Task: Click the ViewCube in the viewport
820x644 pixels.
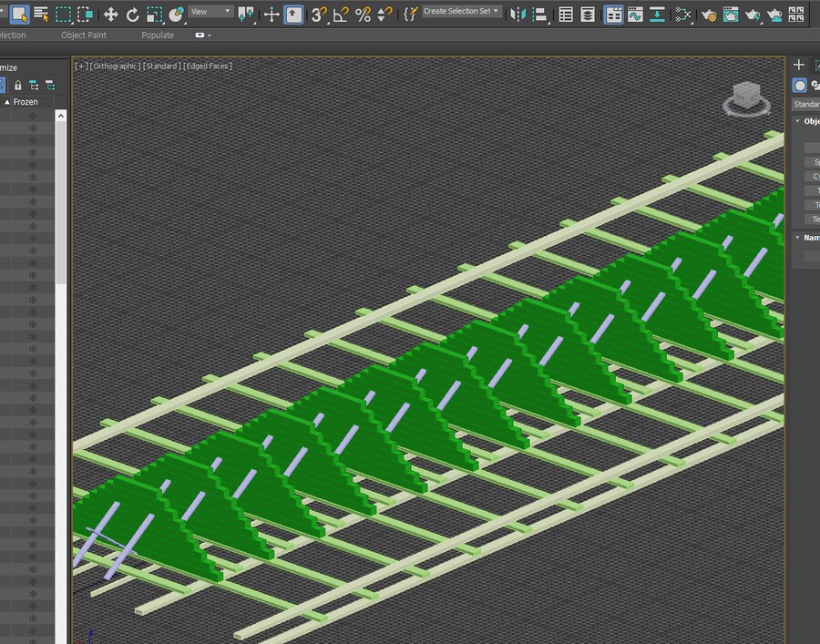Action: [746, 97]
